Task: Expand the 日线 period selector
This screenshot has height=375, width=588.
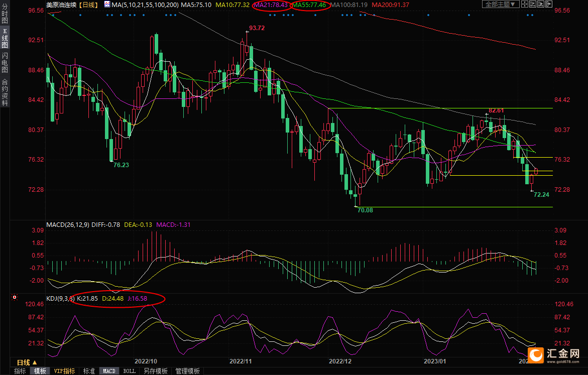Action: 27,362
